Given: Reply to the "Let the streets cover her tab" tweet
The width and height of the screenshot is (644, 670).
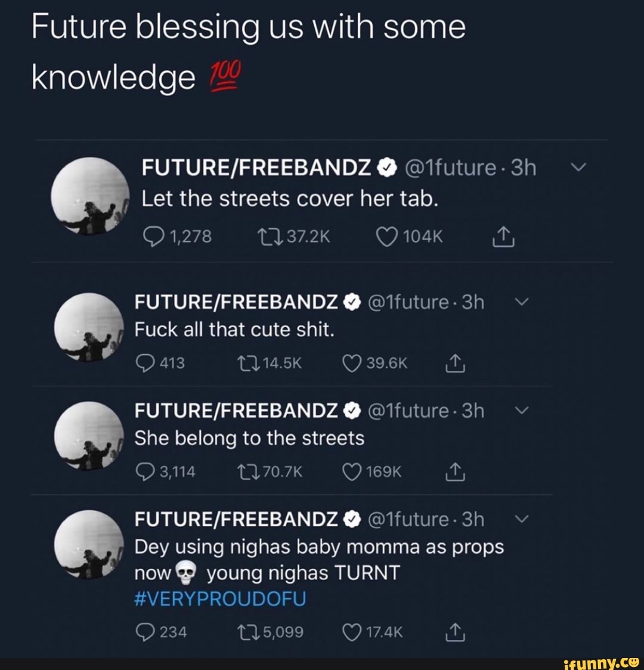Looking at the screenshot, I should pyautogui.click(x=151, y=238).
